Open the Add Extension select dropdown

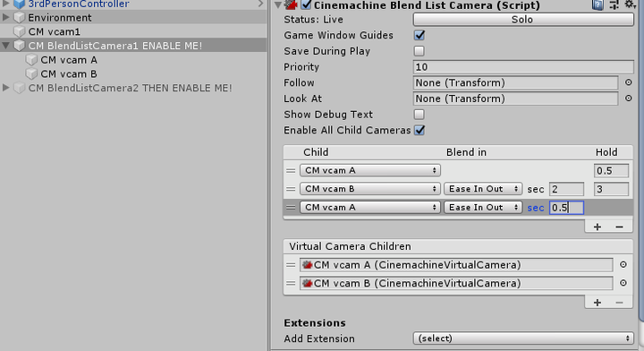523,338
